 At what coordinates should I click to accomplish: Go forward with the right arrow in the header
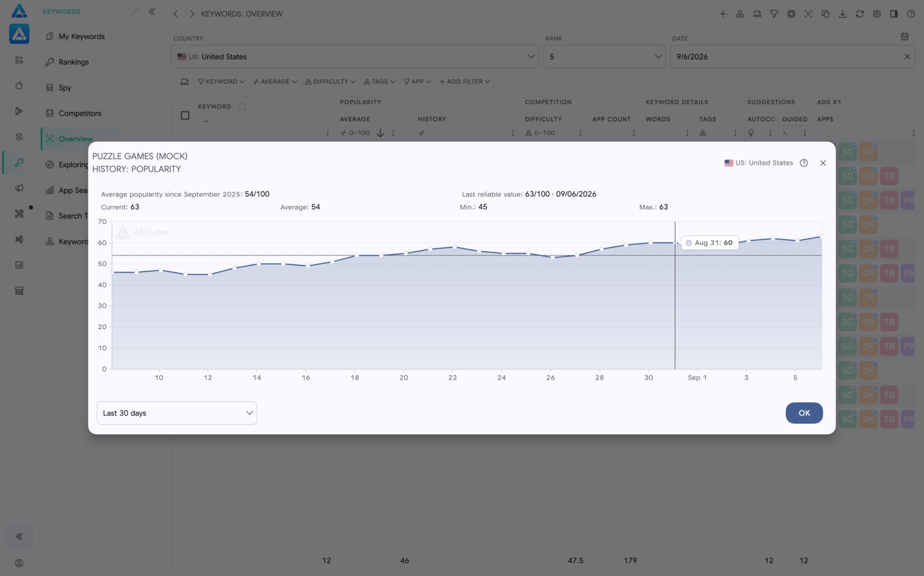(192, 13)
